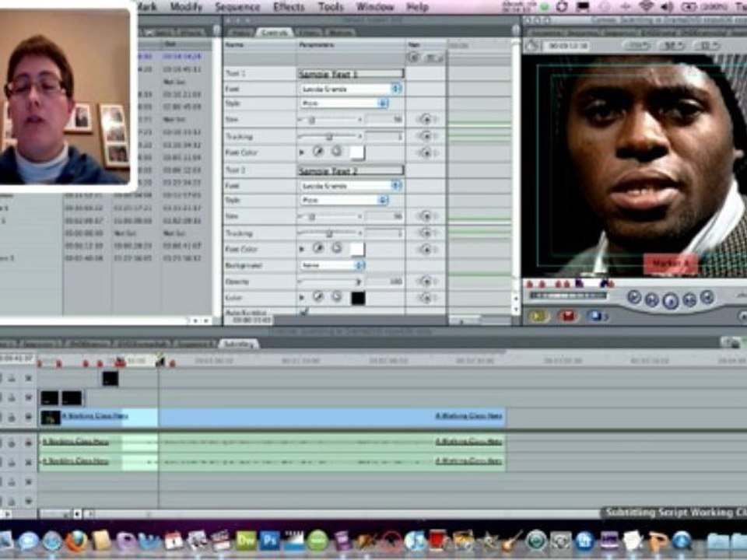Toggle the Auto Kerning checkbox
The width and height of the screenshot is (747, 560).
pyautogui.click(x=304, y=311)
